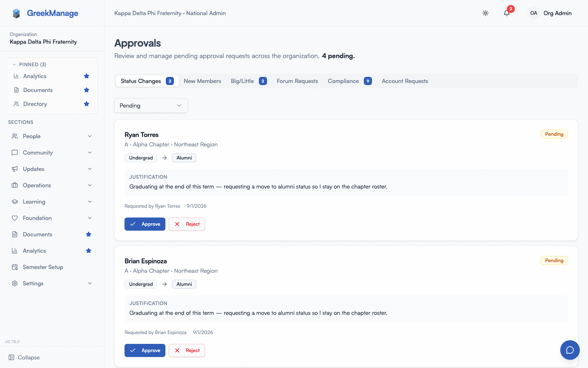
Task: Click the Collapse sidebar panel icon
Action: point(11,357)
